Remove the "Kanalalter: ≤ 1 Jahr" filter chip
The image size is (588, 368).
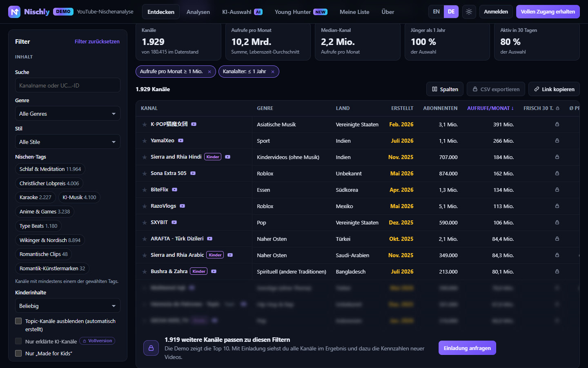[273, 72]
